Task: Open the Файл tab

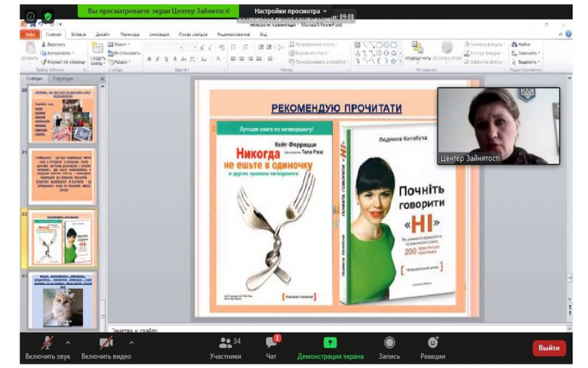Action: (29, 35)
